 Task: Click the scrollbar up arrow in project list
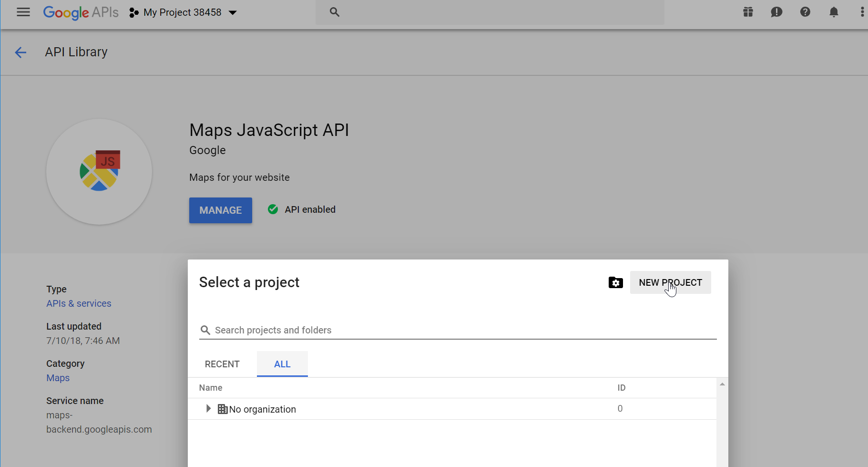coord(722,384)
